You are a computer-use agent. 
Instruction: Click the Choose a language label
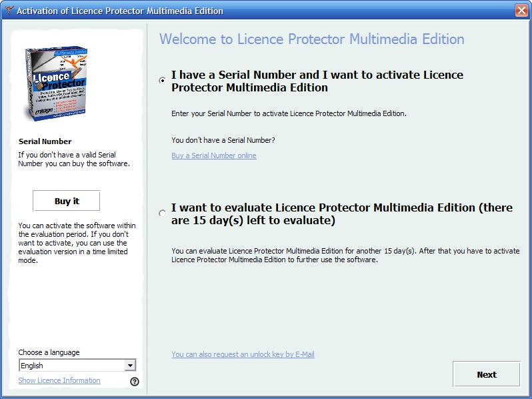pyautogui.click(x=49, y=352)
